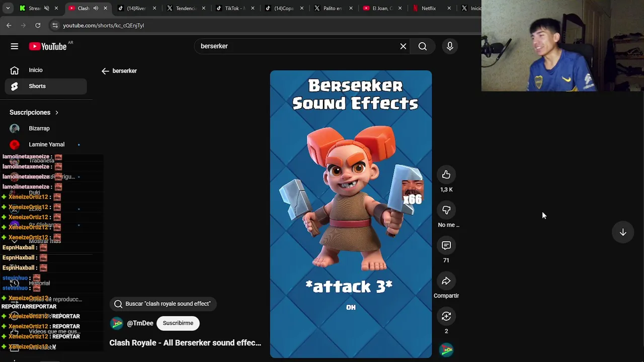Click Suscribirme button for TmDee

tap(178, 323)
